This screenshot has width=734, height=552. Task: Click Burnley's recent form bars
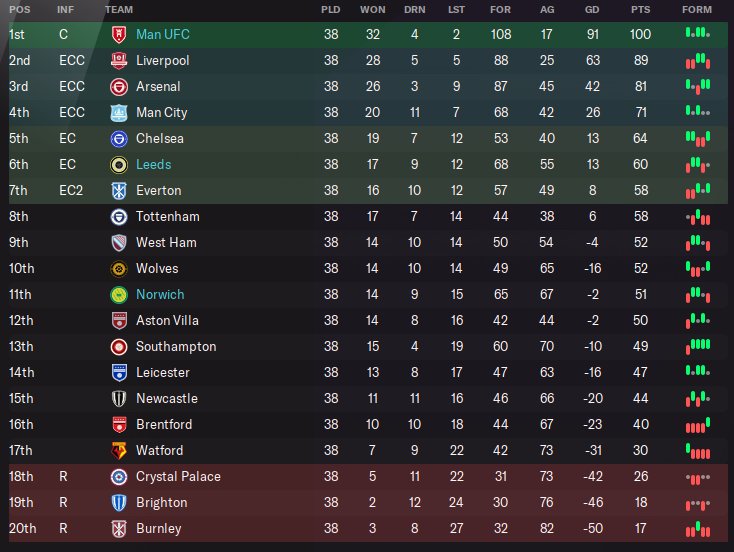[697, 528]
